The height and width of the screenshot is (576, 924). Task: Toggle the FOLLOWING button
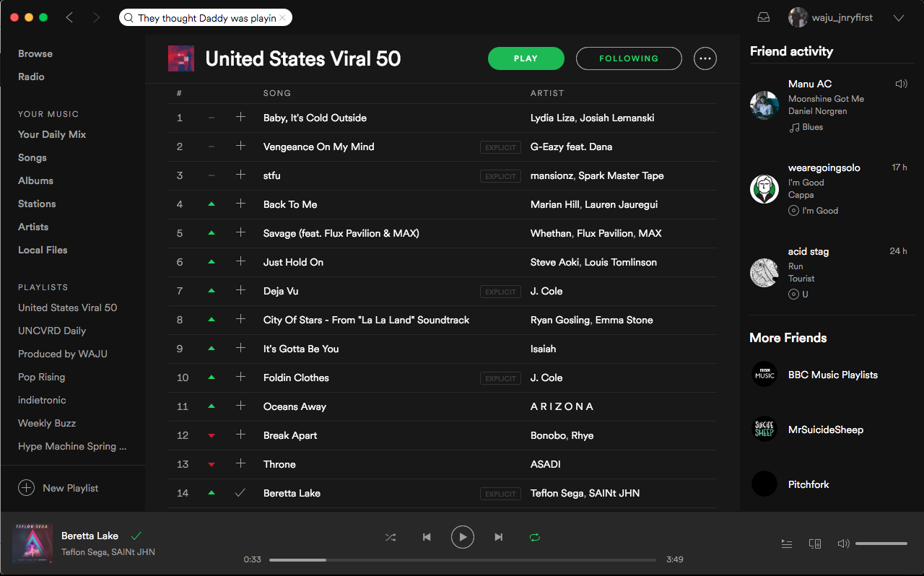point(629,58)
